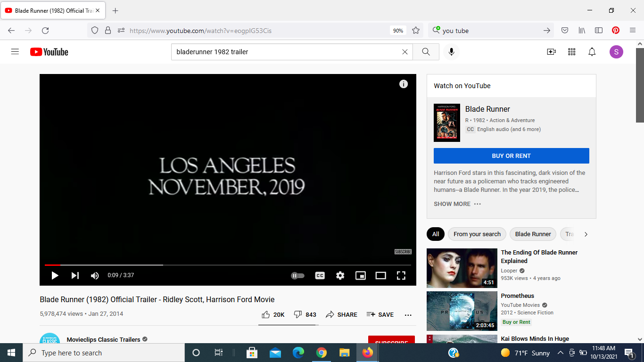The width and height of the screenshot is (644, 362).
Task: Enter full screen video mode
Action: 401,275
